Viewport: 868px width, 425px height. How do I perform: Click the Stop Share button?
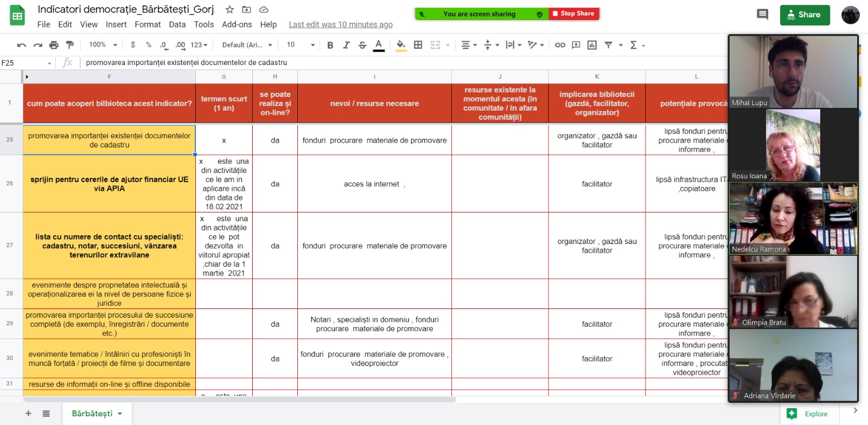(x=574, y=14)
